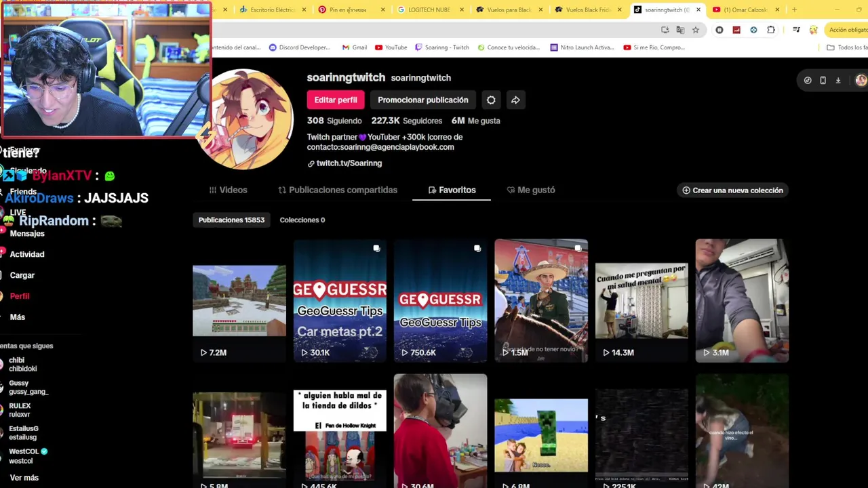The height and width of the screenshot is (488, 868).
Task: Open followed account rulexvr
Action: pyautogui.click(x=19, y=410)
